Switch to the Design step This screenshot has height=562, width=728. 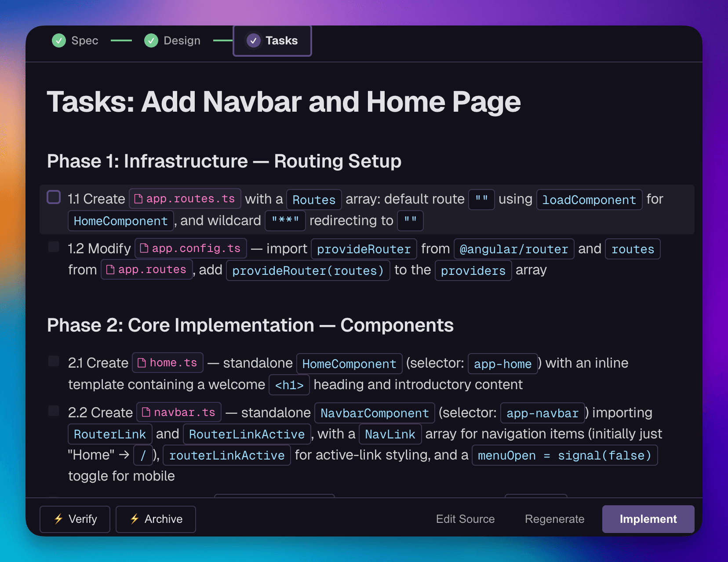(x=182, y=40)
